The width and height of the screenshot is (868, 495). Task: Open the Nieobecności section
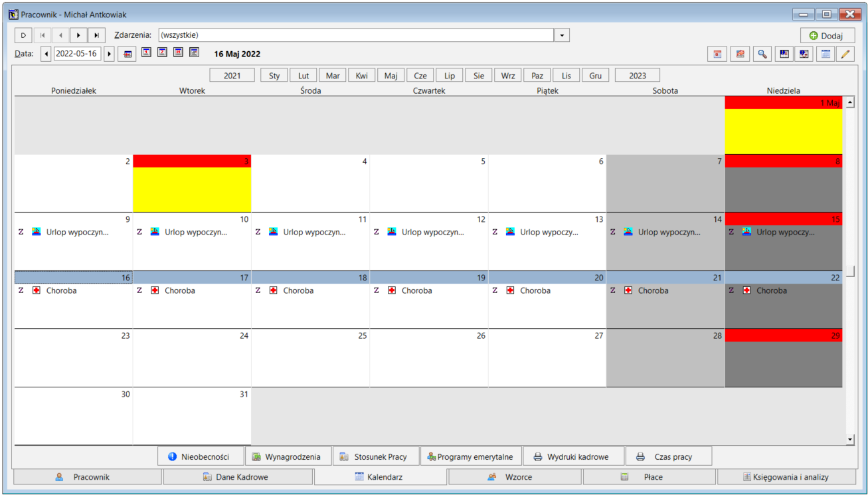tap(200, 456)
